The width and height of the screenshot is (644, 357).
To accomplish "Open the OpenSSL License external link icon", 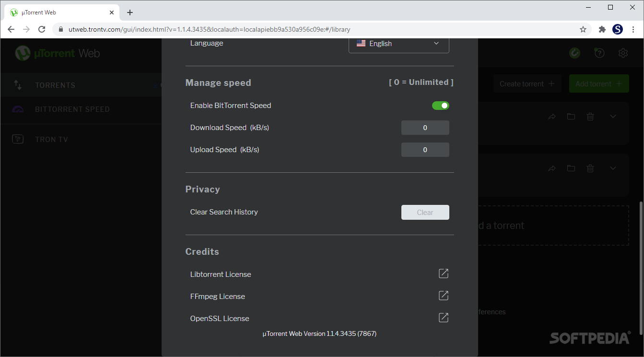I will click(x=444, y=318).
